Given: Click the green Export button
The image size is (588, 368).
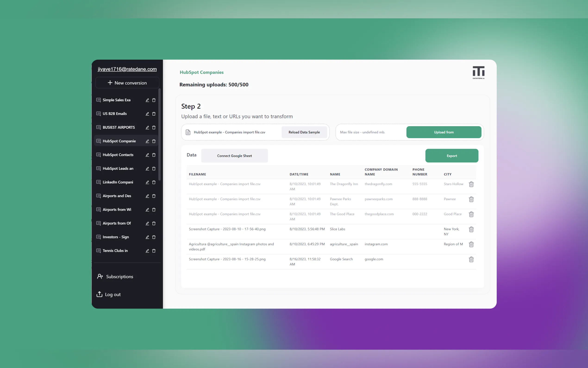Looking at the screenshot, I should pyautogui.click(x=451, y=156).
